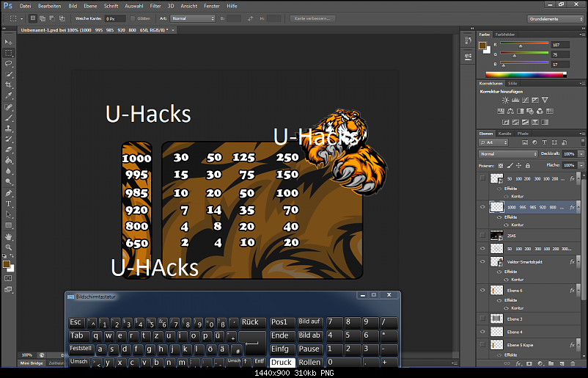Open the Datei menu
Viewport: 588px width, 378px height.
pyautogui.click(x=25, y=6)
